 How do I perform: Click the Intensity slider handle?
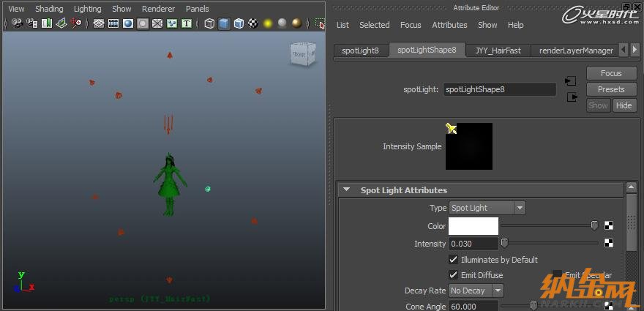click(504, 243)
